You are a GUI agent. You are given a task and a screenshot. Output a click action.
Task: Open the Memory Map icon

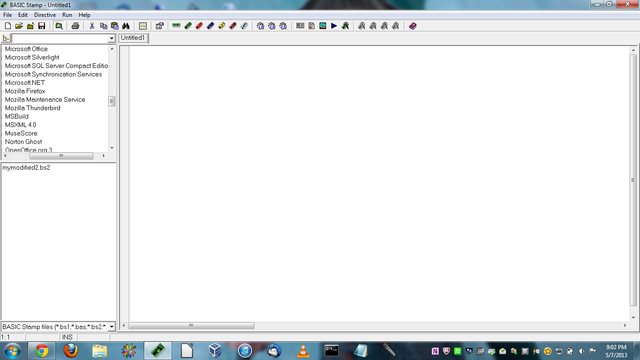pos(322,26)
